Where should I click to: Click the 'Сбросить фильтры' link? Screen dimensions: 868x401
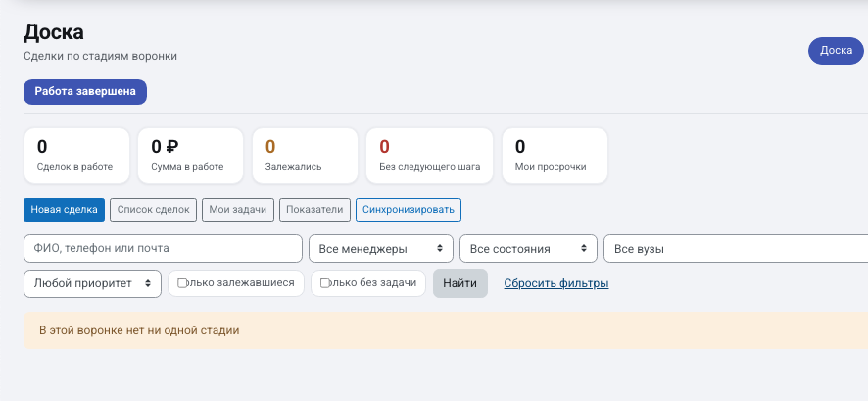click(556, 283)
